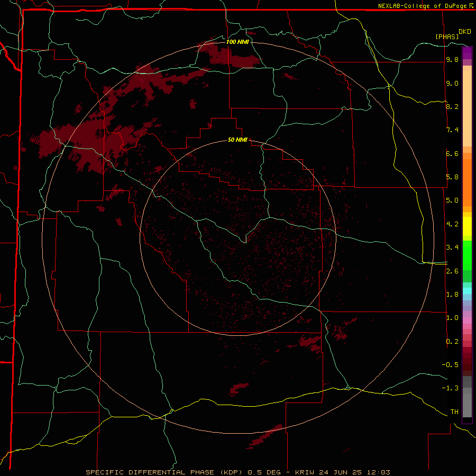This screenshot has width=476, height=476.
Task: Click the NEXLAB-College of DuPage label
Action: click(x=423, y=6)
